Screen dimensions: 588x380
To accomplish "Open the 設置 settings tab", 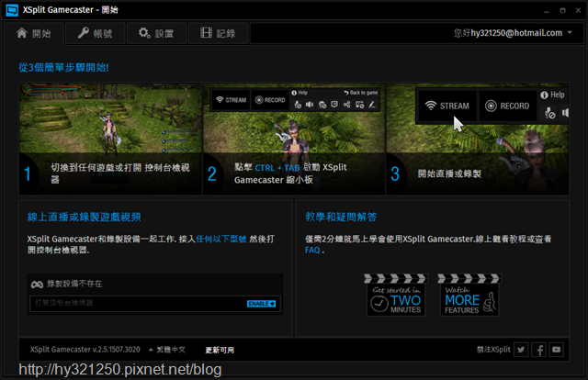I will coord(156,33).
